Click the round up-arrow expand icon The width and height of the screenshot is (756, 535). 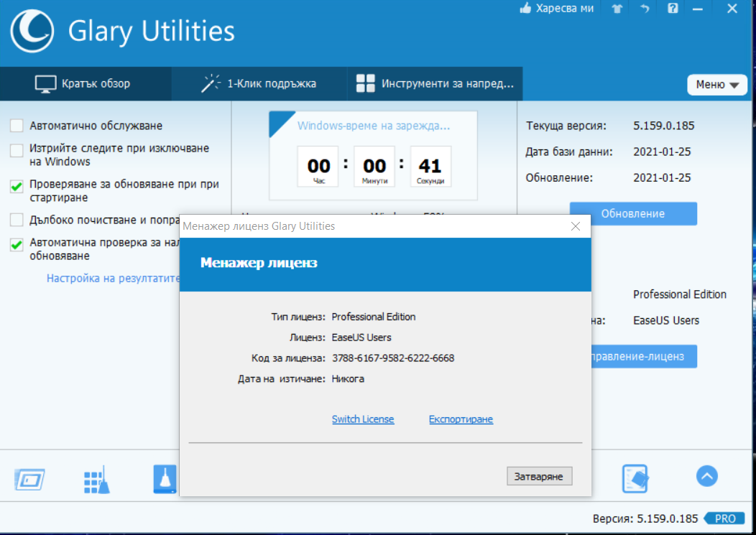[x=707, y=477]
